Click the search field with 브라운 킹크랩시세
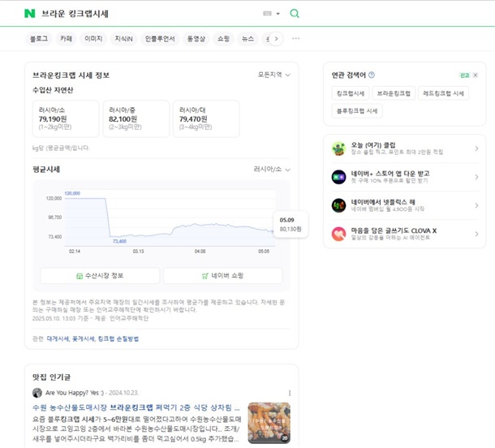Image resolution: width=495 pixels, height=448 pixels. pos(148,14)
